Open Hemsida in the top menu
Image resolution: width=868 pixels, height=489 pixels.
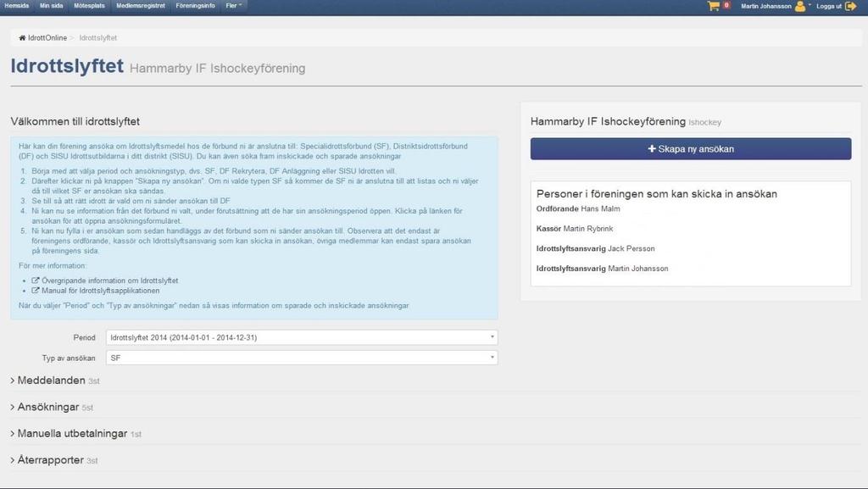coord(17,6)
